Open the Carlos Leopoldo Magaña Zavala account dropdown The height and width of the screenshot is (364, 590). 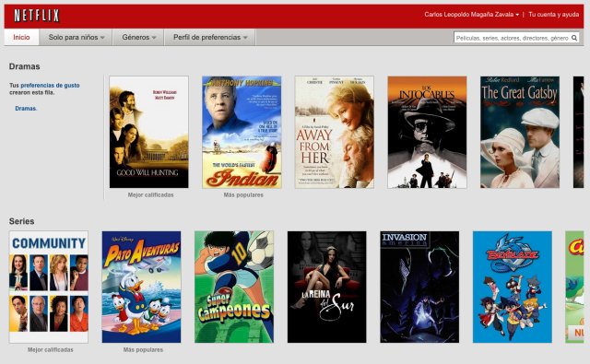(471, 15)
